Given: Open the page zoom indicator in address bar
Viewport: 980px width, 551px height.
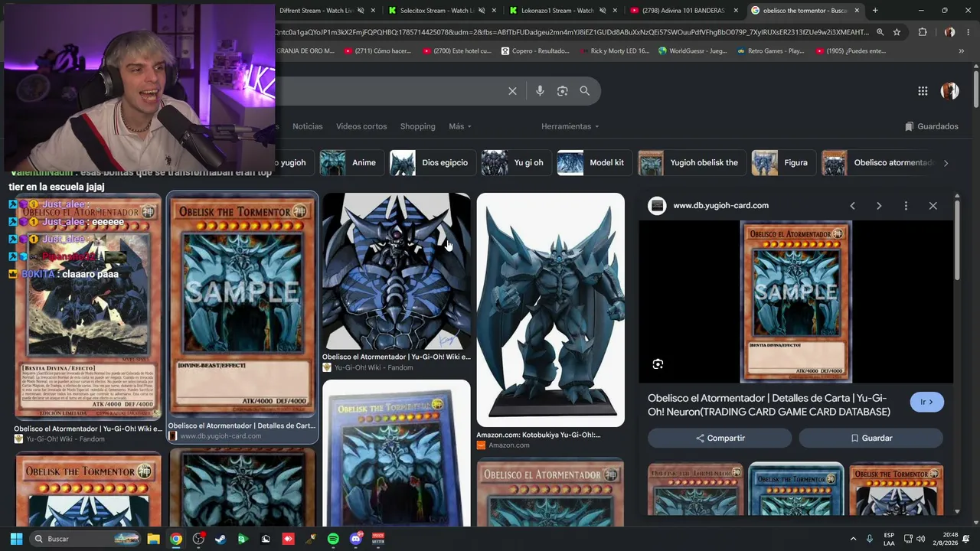Looking at the screenshot, I should [880, 32].
